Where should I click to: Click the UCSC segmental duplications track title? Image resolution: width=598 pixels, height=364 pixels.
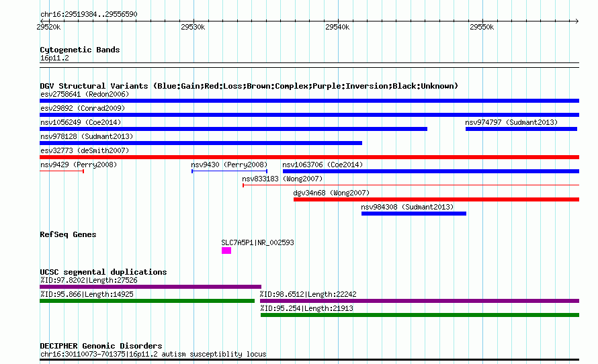103,272
